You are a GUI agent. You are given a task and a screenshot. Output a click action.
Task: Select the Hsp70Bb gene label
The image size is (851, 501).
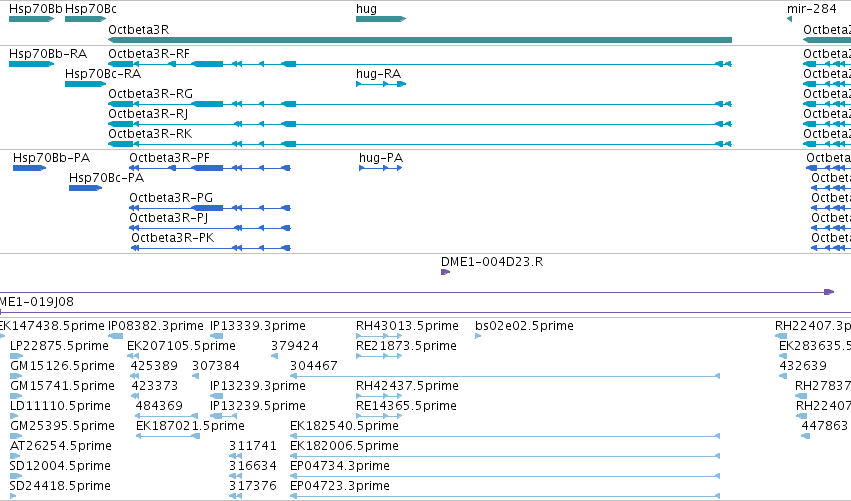coord(36,9)
